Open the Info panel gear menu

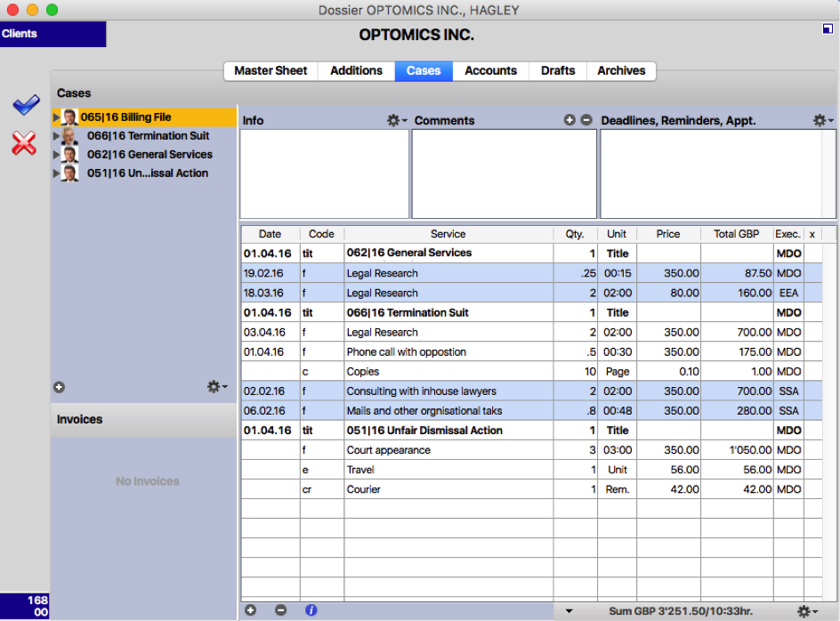(394, 120)
